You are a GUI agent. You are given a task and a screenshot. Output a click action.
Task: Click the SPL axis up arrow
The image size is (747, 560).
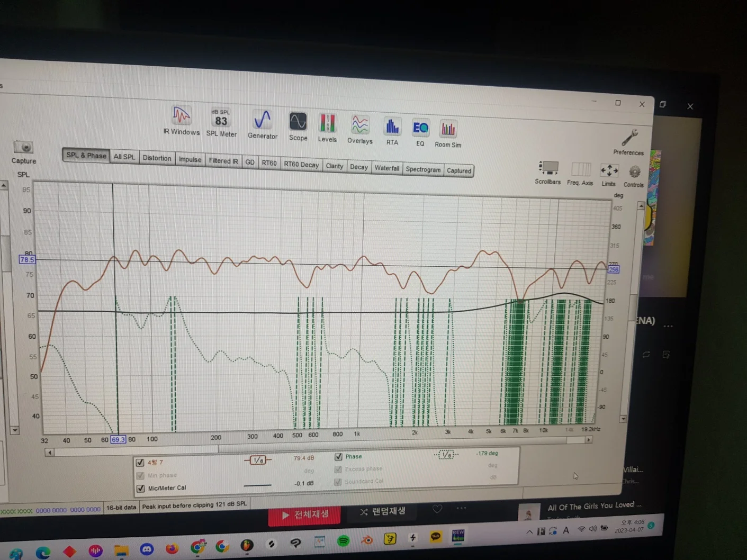[x=4, y=185]
